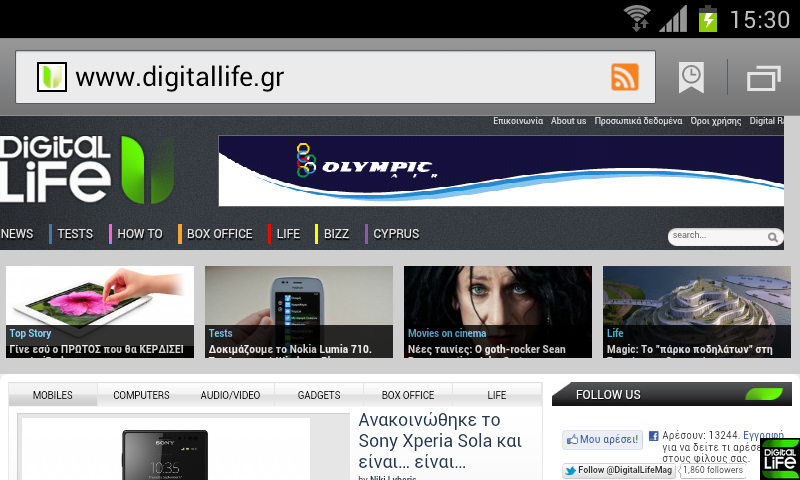The image size is (800, 480).
Task: Open the CYPRUS menu section
Action: pos(396,234)
